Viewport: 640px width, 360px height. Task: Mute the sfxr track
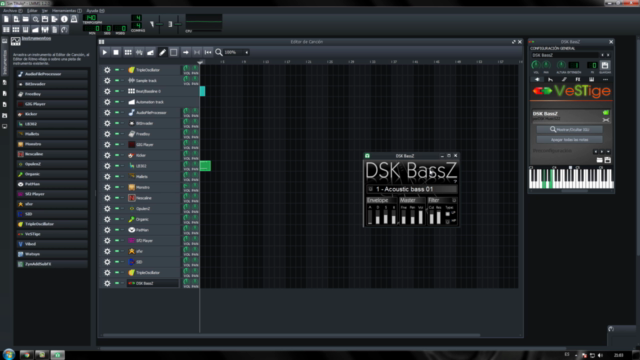point(117,251)
